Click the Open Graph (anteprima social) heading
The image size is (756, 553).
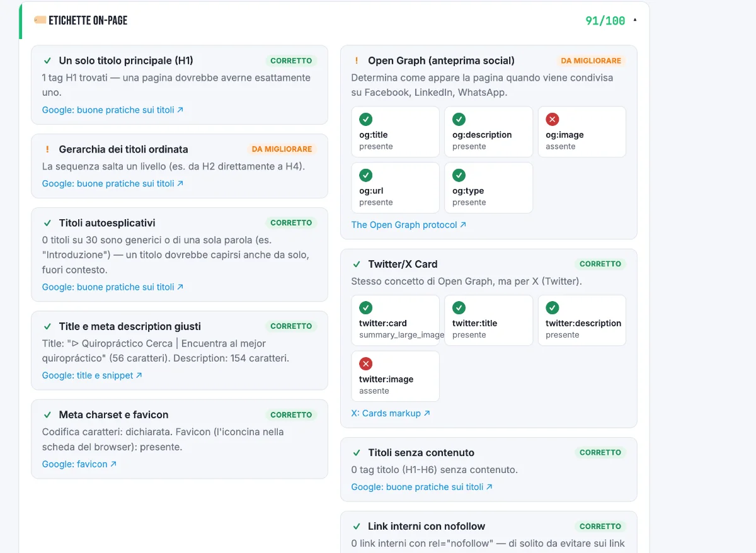pyautogui.click(x=442, y=61)
